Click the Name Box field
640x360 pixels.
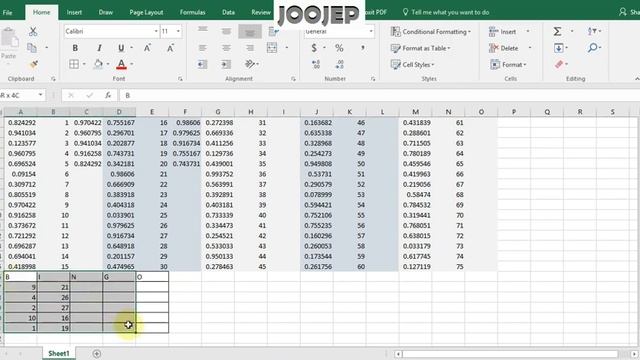pos(22,95)
